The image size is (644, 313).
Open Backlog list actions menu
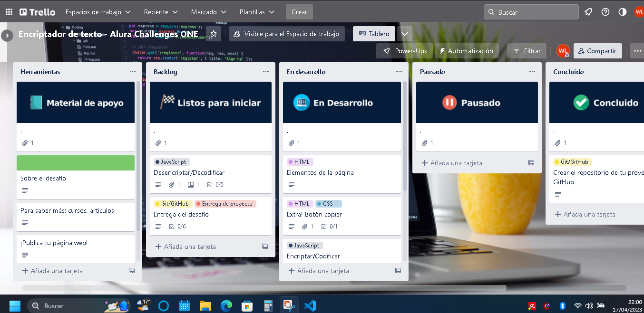click(x=266, y=72)
